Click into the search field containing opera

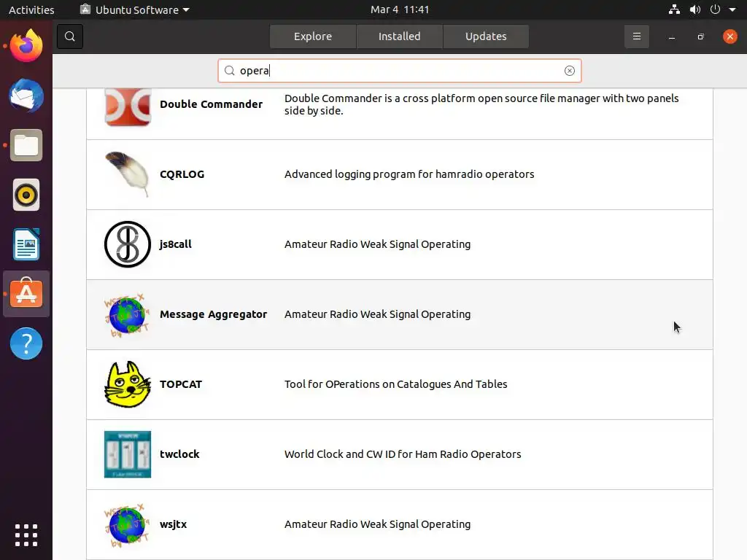pyautogui.click(x=399, y=71)
